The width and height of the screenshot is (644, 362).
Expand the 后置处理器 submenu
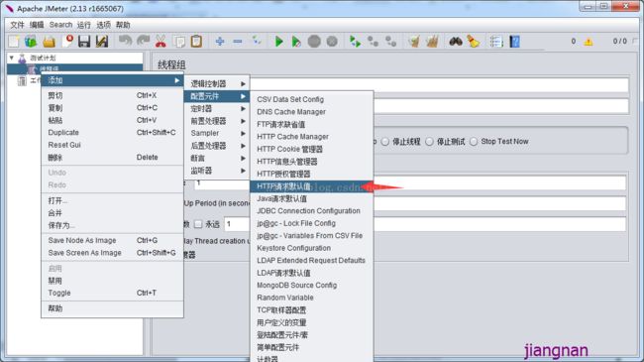click(217, 146)
